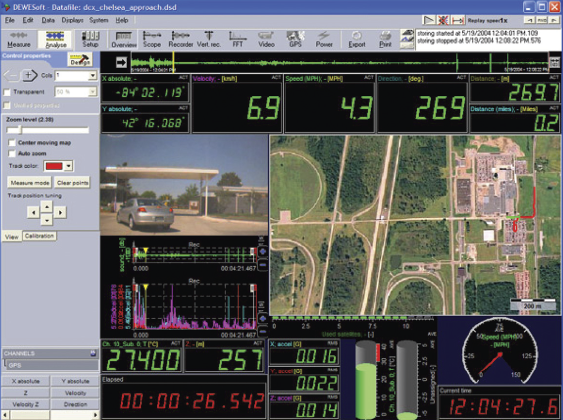This screenshot has height=420, width=563.
Task: Open the File menu
Action: (10, 20)
